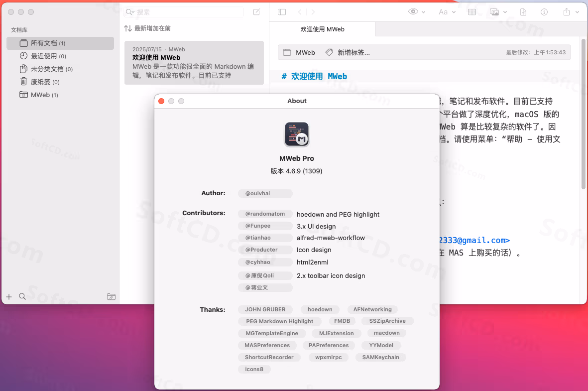588x391 pixels.
Task: Click the gmail.com email link in the editor
Action: click(474, 240)
